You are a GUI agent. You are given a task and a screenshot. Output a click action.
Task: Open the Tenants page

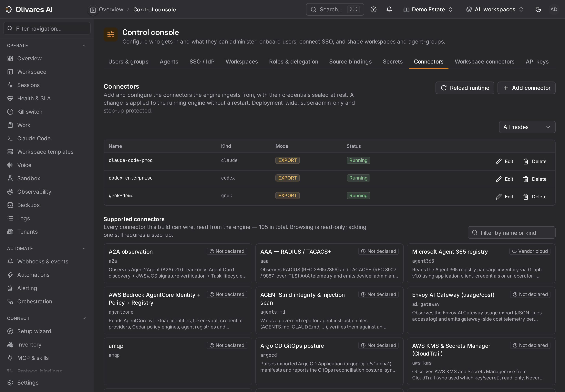(x=47, y=232)
